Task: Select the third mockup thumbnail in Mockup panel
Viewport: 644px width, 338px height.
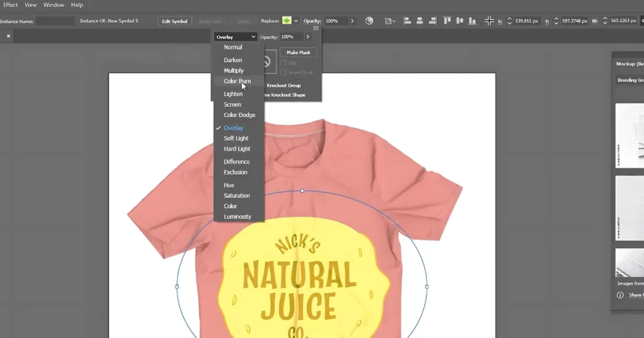Action: click(630, 263)
